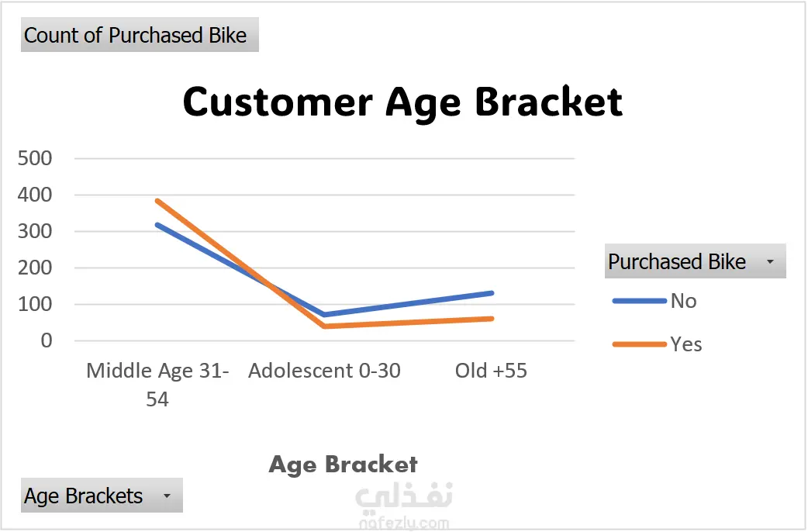Click the Count of Purchased Bike field button
This screenshot has width=808, height=532.
139,36
